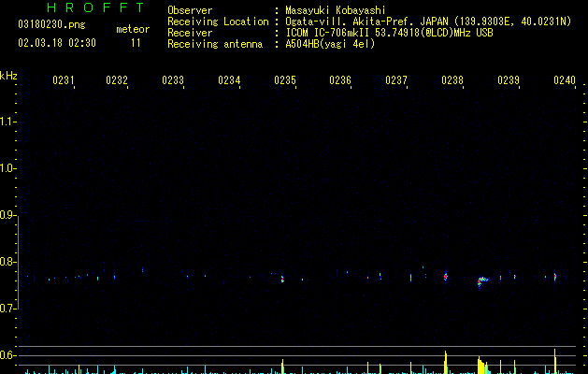Click the 0234 time marker
Viewport: 588px width, 374px height.
pyautogui.click(x=229, y=80)
